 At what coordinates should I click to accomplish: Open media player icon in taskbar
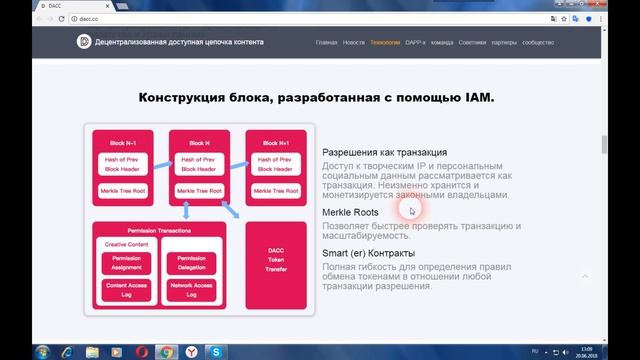coord(117,352)
